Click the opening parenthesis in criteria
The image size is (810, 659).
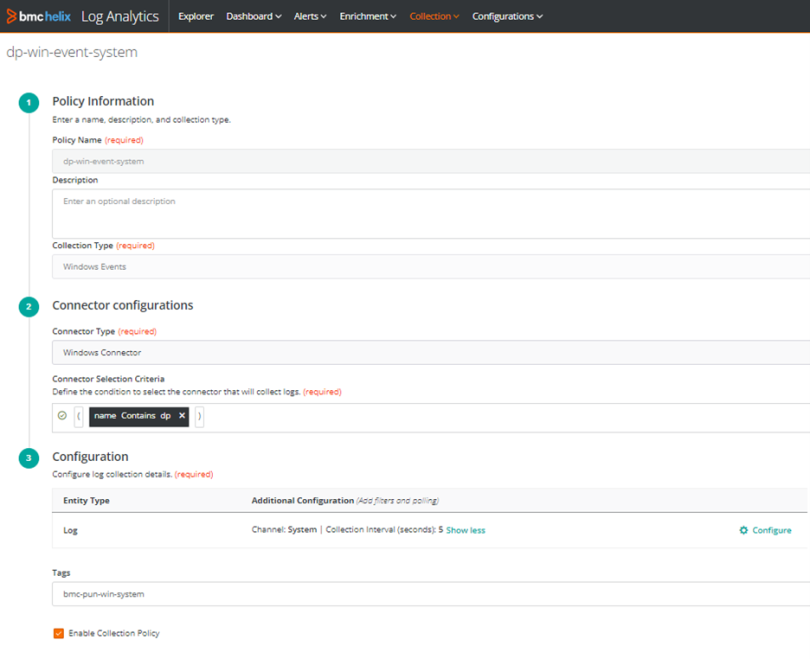79,416
